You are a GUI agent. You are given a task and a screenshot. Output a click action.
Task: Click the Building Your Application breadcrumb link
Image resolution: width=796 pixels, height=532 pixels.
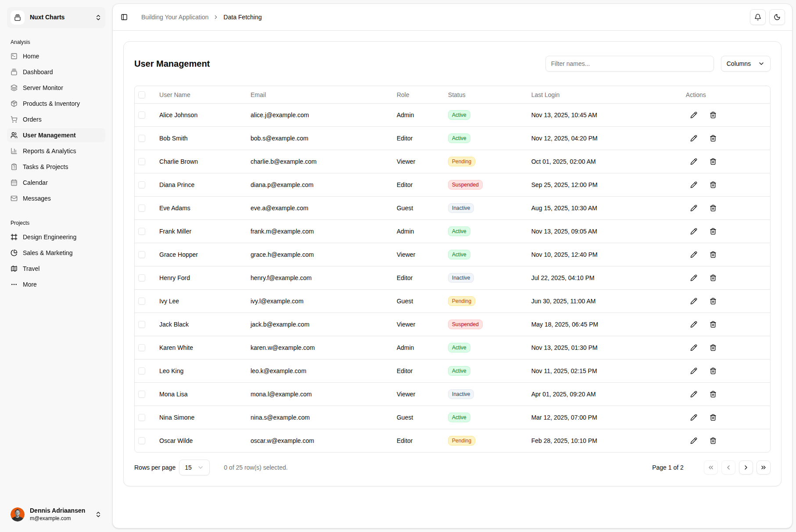click(x=175, y=17)
